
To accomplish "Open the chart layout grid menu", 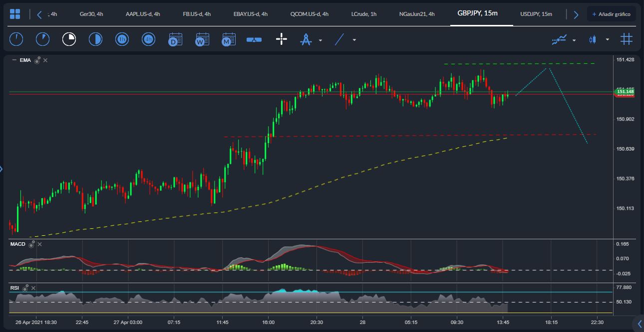I will (x=15, y=14).
